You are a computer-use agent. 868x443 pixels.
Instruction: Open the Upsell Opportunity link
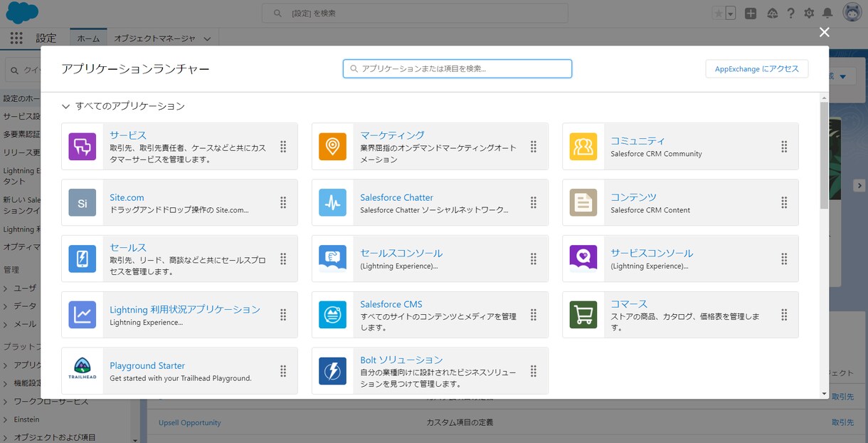pos(189,422)
